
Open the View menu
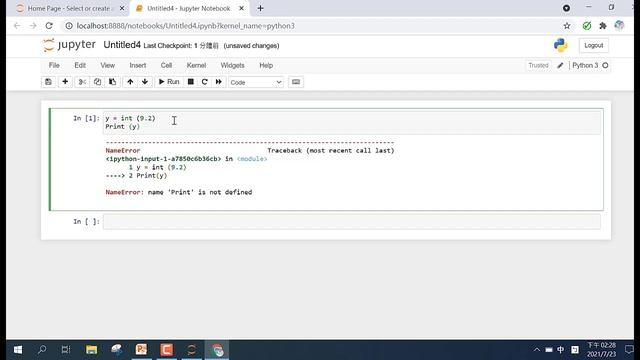[x=108, y=65]
